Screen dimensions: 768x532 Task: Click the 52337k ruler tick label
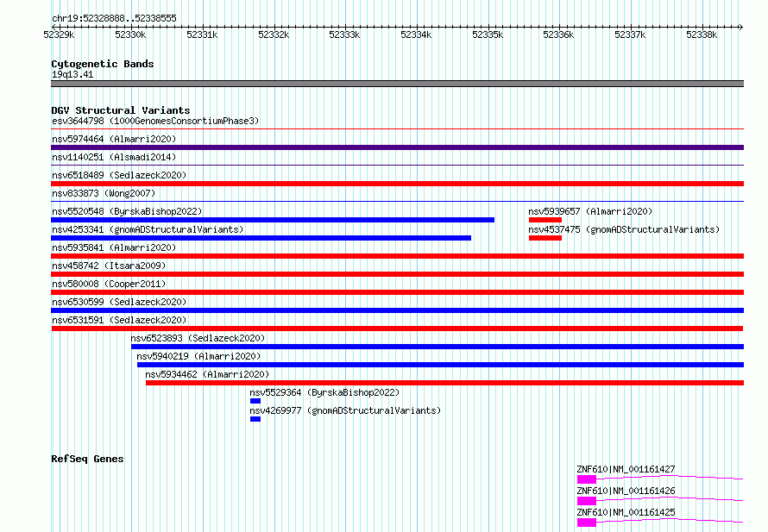click(630, 34)
